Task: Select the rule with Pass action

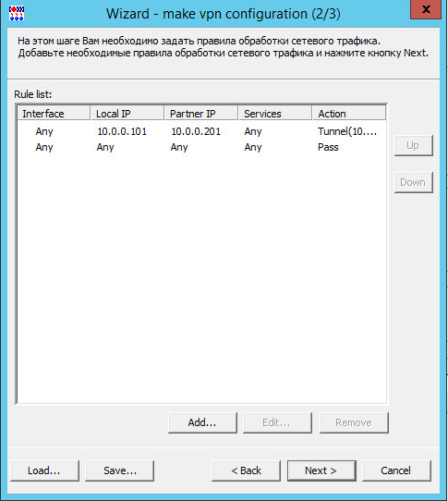Action: [x=201, y=147]
